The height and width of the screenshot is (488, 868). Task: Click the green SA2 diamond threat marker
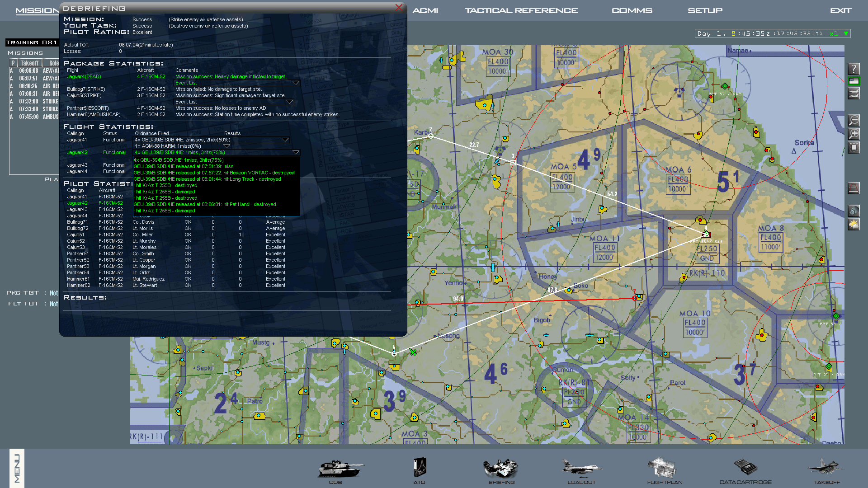click(x=725, y=86)
